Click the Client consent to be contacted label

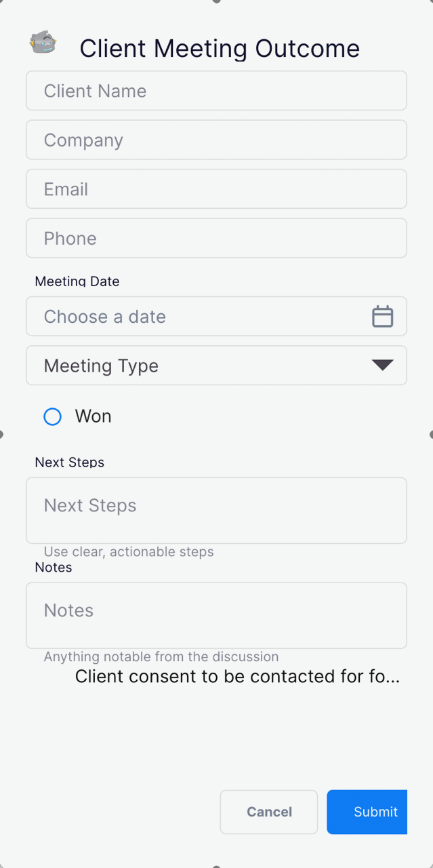[237, 677]
